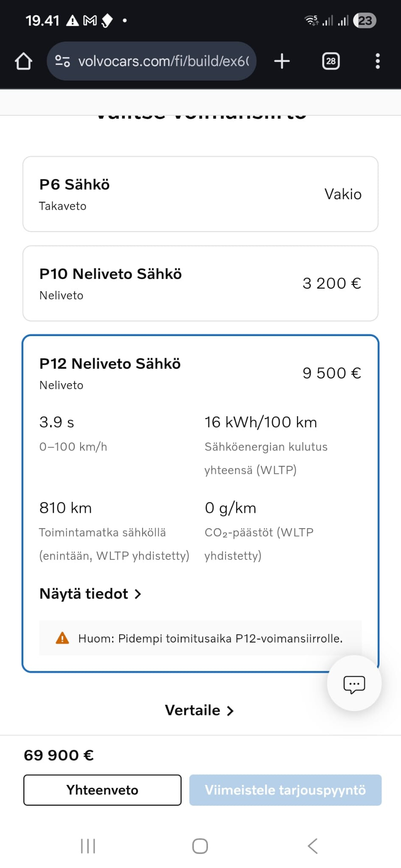Tap the Gmail notification icon in status bar

(90, 20)
